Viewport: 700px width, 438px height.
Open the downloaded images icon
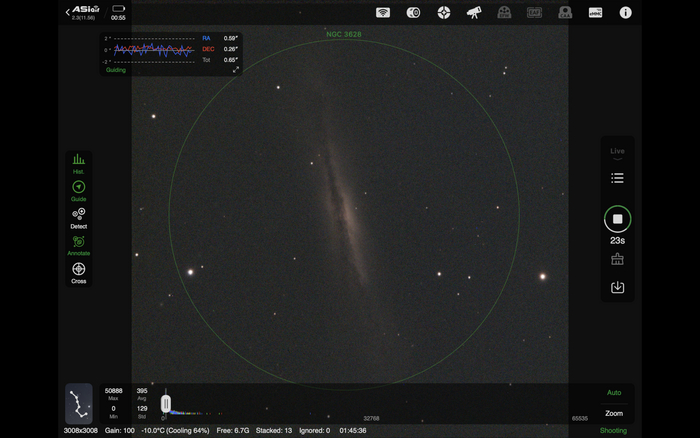point(617,288)
